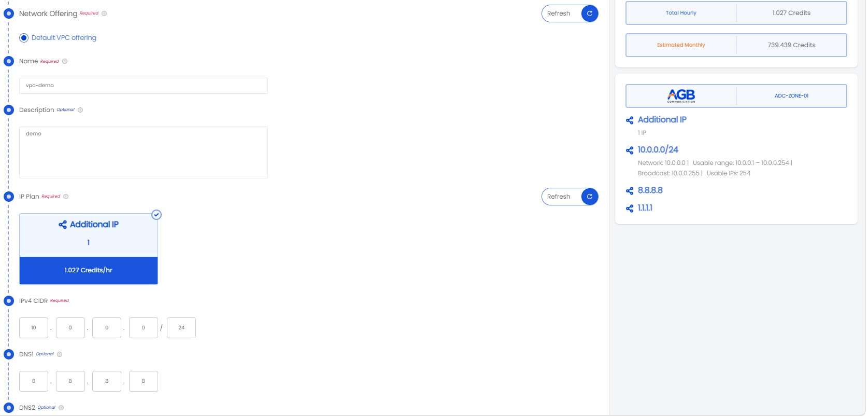Click the share icon beside 8.8.8.8
868x416 pixels.
point(630,191)
